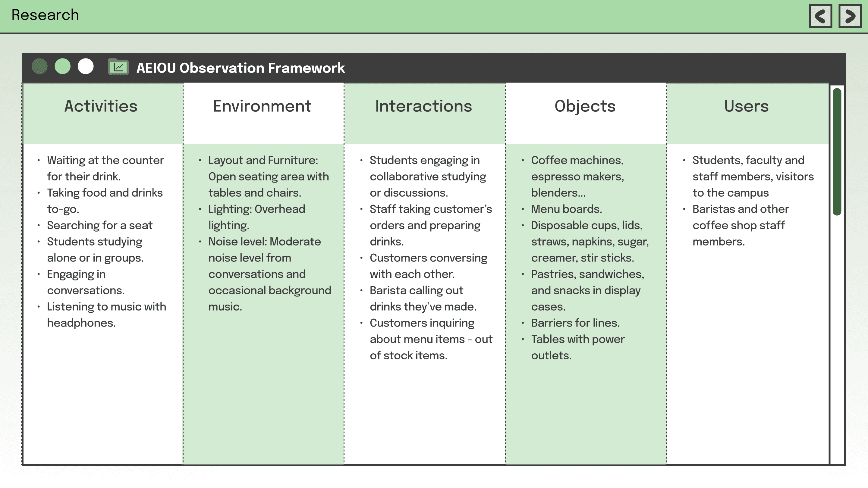
Task: Select 'Barriers for lines.' text
Action: point(575,323)
